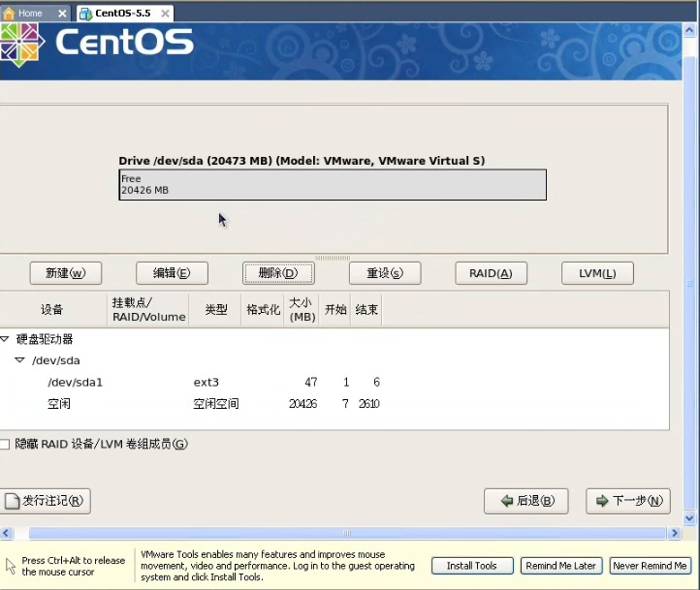700x590 pixels.
Task: Click the ext3 type cell
Action: point(206,382)
